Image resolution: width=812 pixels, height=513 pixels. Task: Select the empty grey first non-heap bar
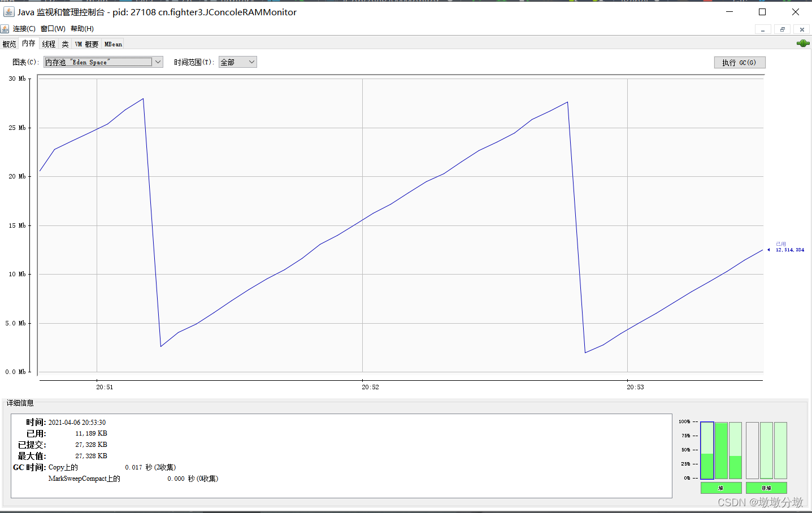coord(752,450)
